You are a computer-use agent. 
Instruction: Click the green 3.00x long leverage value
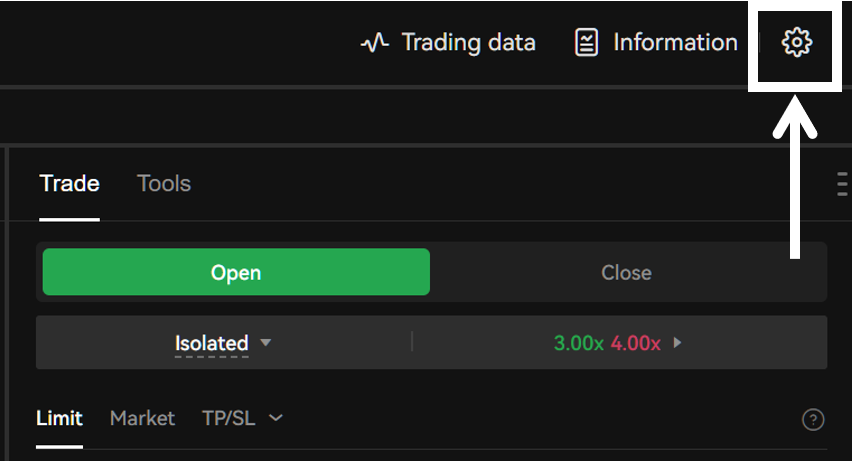(579, 343)
